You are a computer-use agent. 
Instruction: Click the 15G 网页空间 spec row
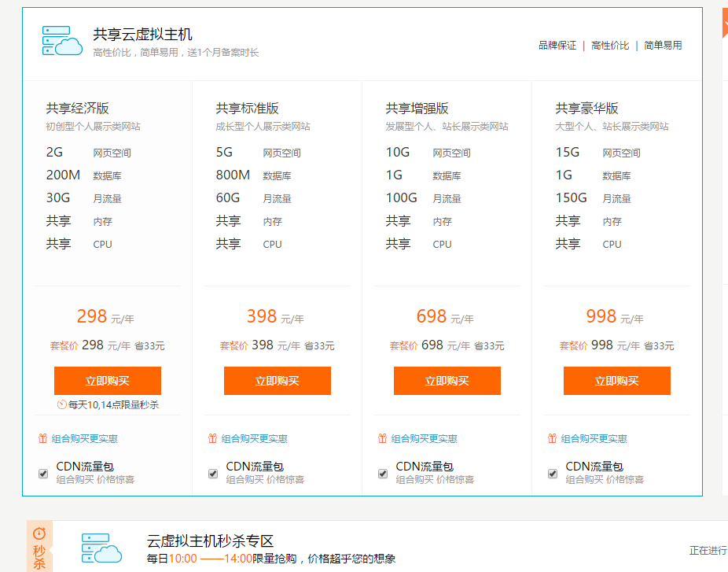pyautogui.click(x=598, y=153)
